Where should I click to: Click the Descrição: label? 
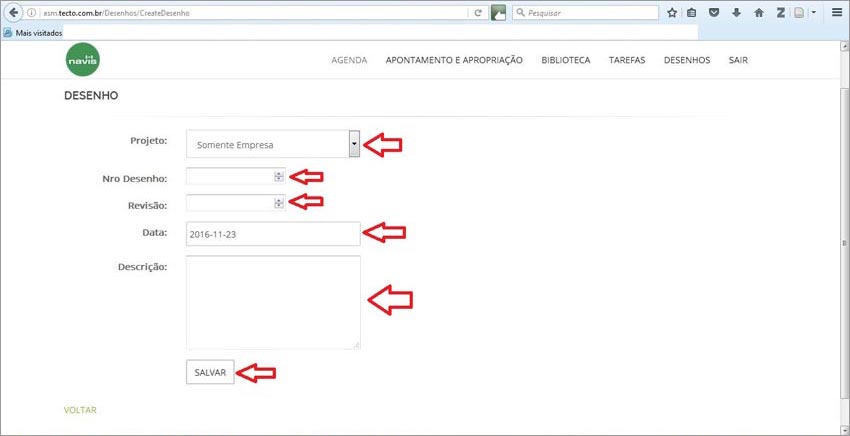[142, 267]
